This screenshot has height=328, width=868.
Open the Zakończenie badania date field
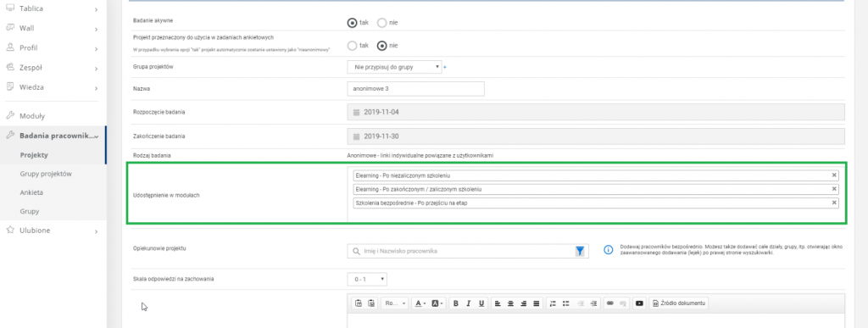596,136
